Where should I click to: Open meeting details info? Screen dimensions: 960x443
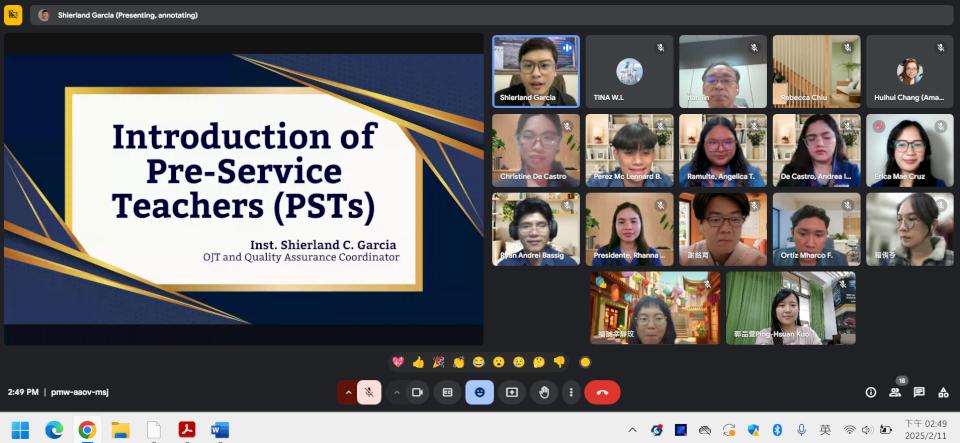(x=871, y=392)
